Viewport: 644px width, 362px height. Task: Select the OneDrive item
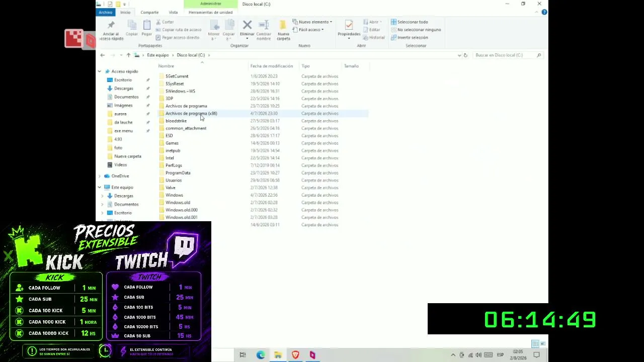coord(120,176)
